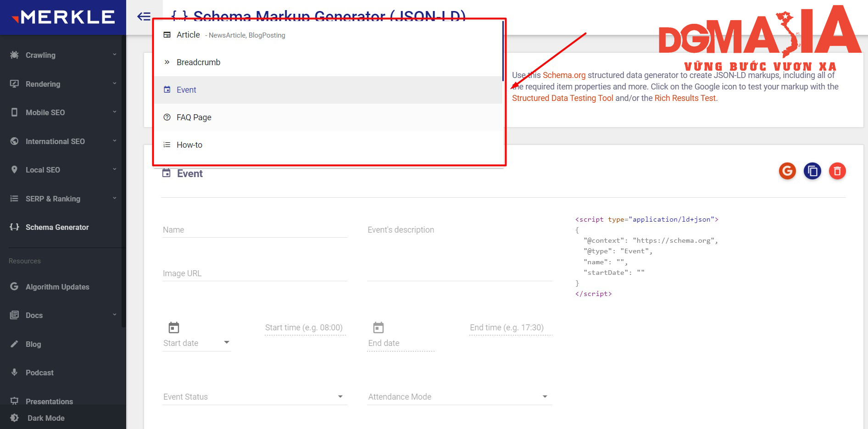Click the Presentations screen icon
Image resolution: width=868 pixels, height=429 pixels.
[15, 401]
